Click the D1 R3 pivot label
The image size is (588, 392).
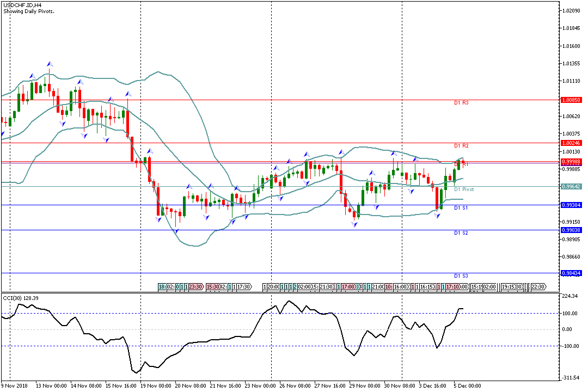coord(461,103)
